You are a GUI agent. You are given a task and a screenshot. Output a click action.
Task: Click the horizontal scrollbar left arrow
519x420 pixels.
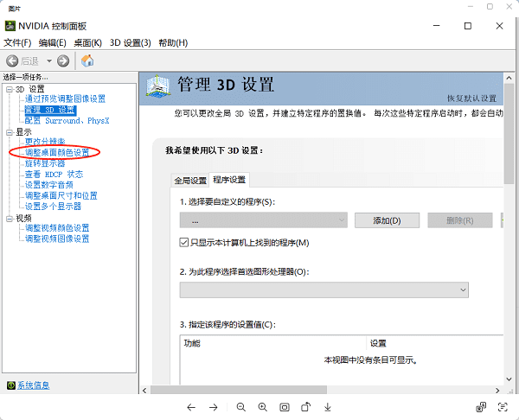click(144, 391)
